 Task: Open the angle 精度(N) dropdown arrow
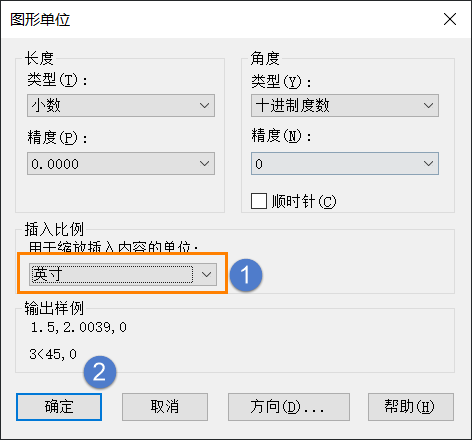point(428,164)
